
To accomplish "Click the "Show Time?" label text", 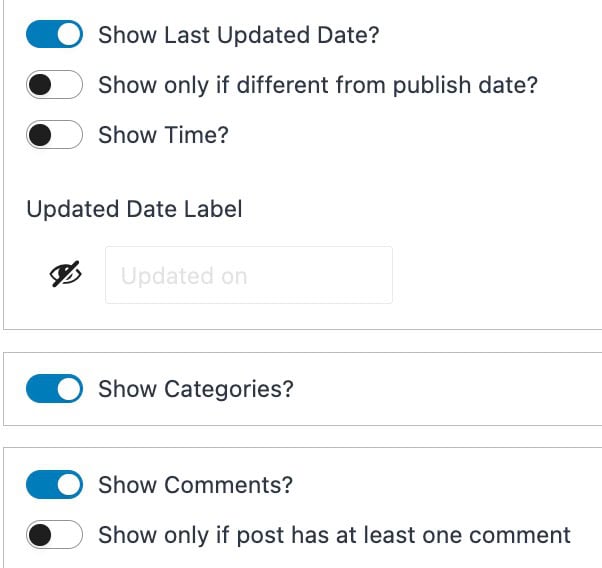I will tap(163, 135).
